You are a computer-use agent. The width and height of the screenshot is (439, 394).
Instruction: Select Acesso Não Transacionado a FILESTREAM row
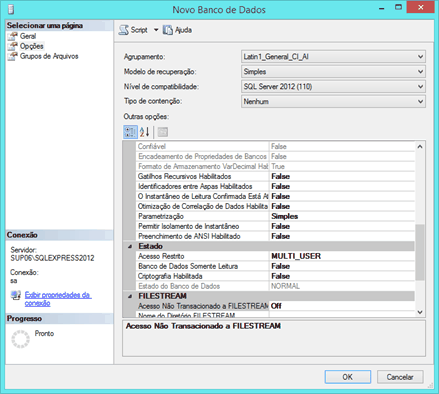pos(275,306)
